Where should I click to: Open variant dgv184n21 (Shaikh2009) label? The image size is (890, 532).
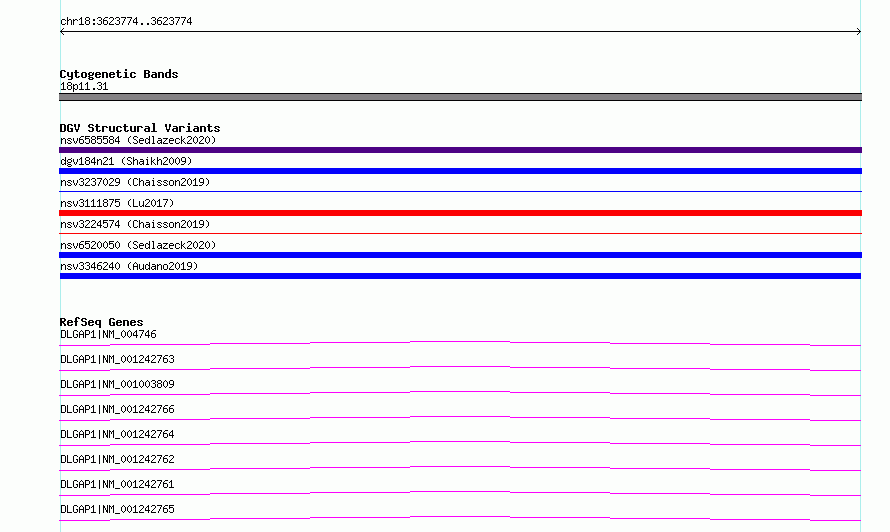(126, 161)
